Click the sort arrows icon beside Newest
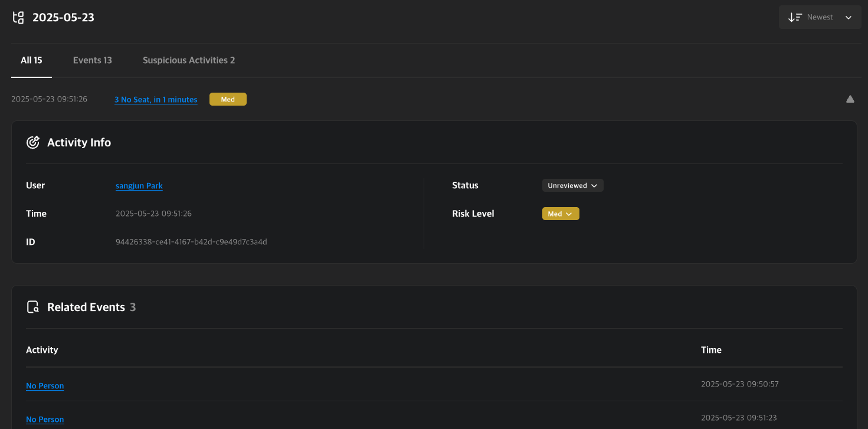Image resolution: width=868 pixels, height=429 pixels. (x=795, y=17)
